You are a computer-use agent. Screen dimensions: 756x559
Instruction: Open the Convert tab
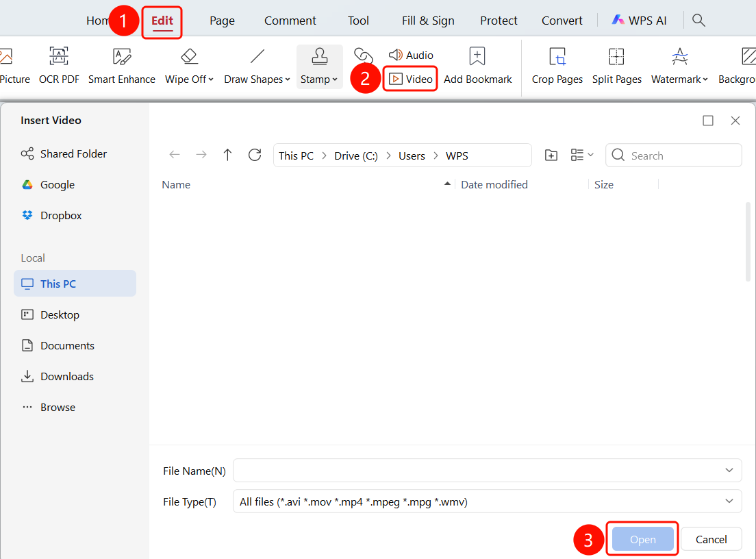pos(562,21)
